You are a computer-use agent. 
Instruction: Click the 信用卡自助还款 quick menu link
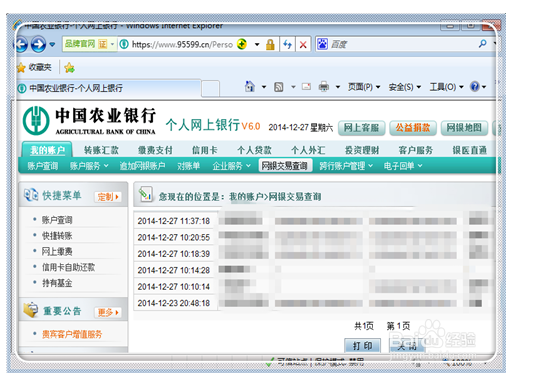pyautogui.click(x=68, y=267)
